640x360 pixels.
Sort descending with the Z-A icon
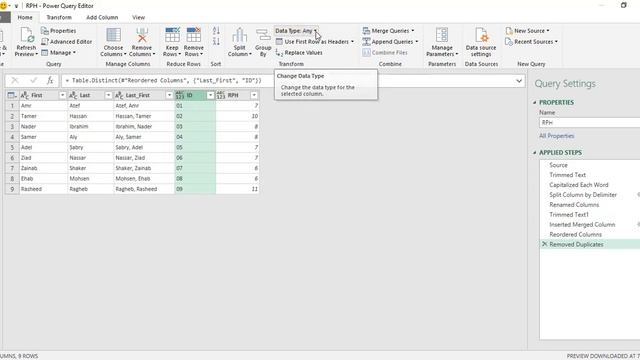(216, 41)
